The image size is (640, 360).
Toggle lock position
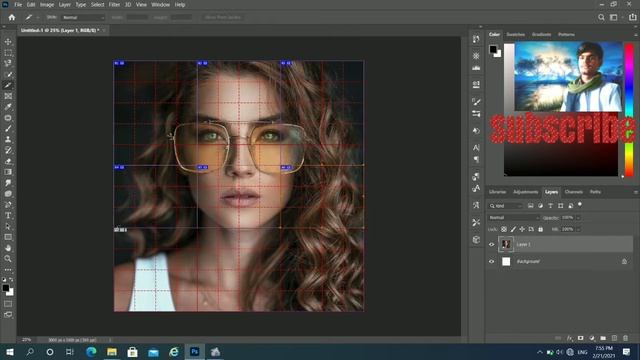point(522,229)
